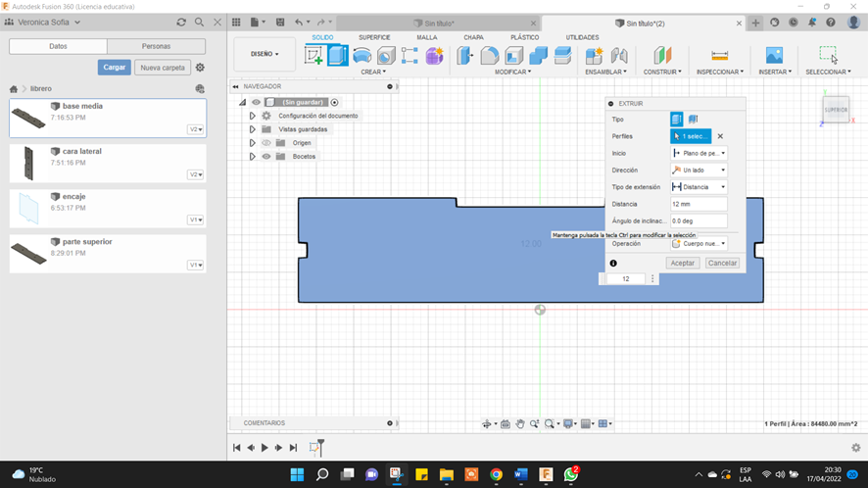Open the MODIFICAR menu
This screenshot has width=868, height=488.
(513, 72)
